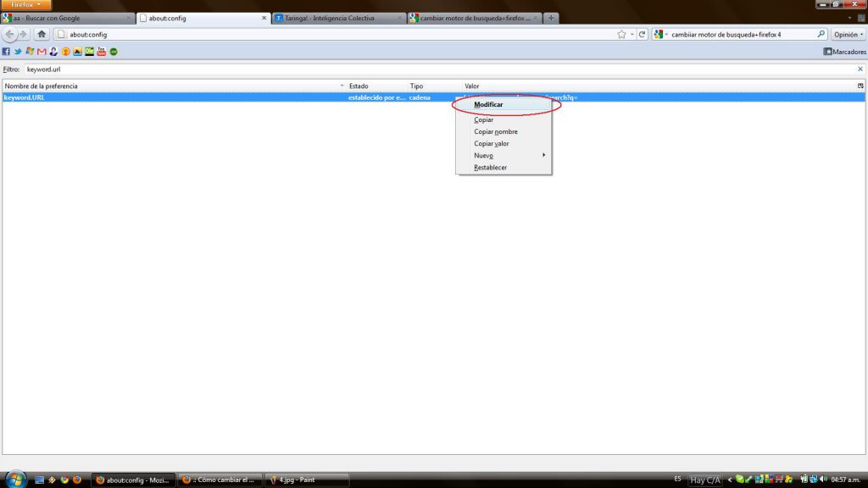Open the Twitter bookmark icon
This screenshot has height=488, width=868.
18,52
